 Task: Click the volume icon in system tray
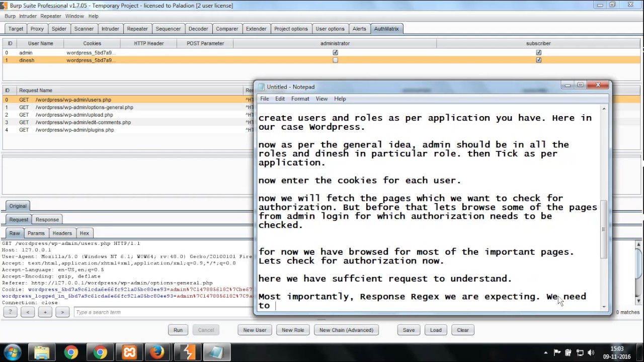(x=591, y=352)
